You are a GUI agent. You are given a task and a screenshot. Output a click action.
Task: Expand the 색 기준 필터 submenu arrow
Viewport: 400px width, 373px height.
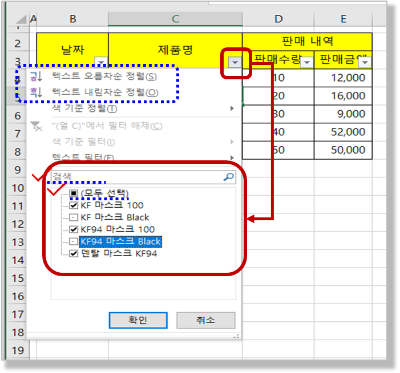232,142
